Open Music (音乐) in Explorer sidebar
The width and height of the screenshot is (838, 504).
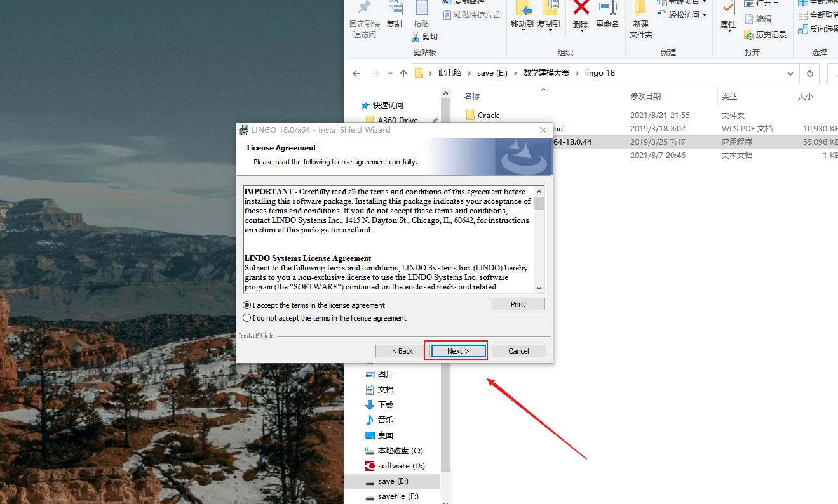pyautogui.click(x=385, y=420)
